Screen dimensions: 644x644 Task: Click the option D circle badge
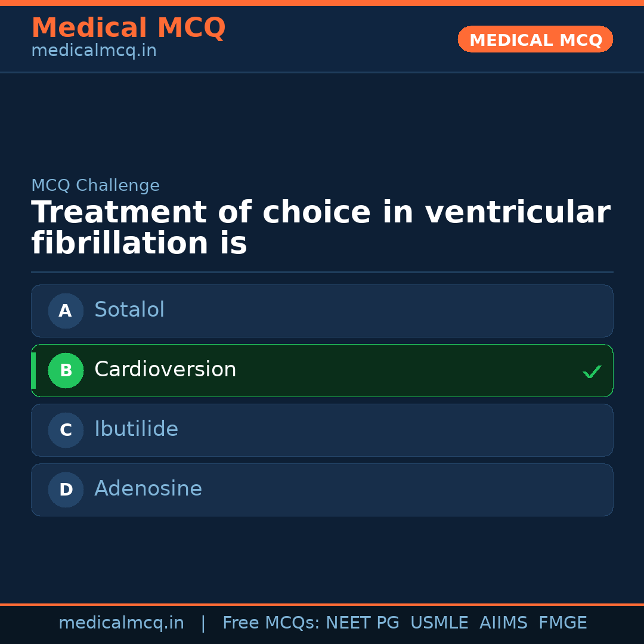[x=66, y=490]
